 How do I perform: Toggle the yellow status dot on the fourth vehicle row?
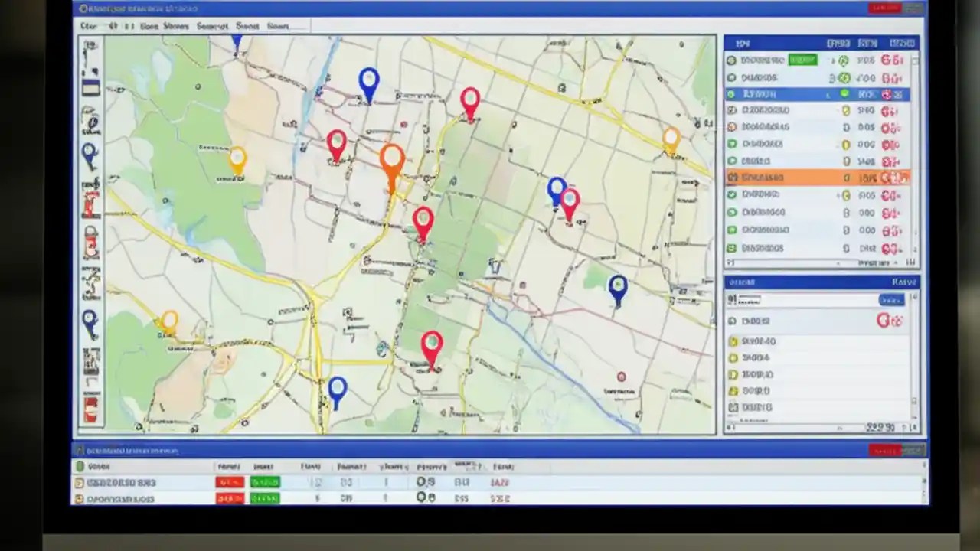(x=845, y=110)
